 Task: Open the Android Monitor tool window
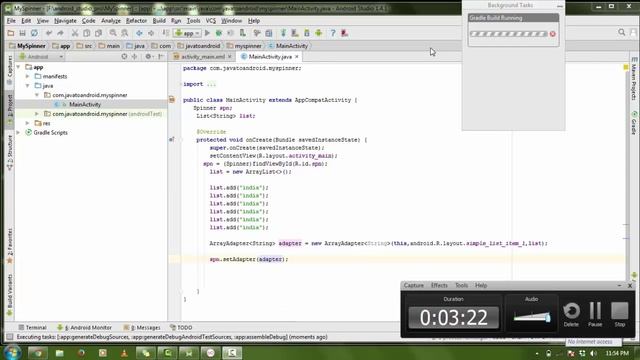(84, 327)
